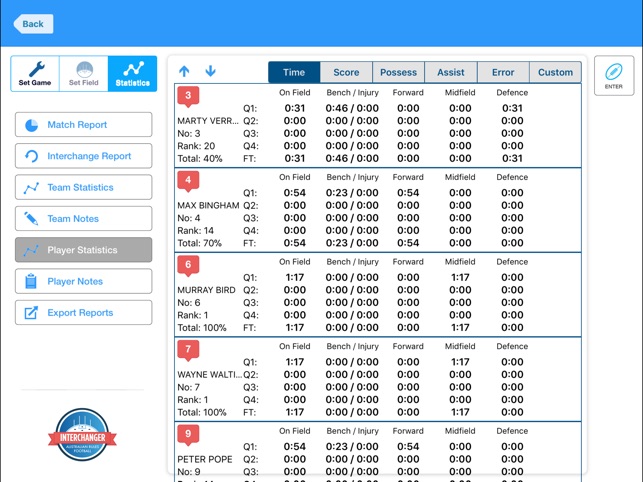Open the Set Game wrench tab

[35, 74]
